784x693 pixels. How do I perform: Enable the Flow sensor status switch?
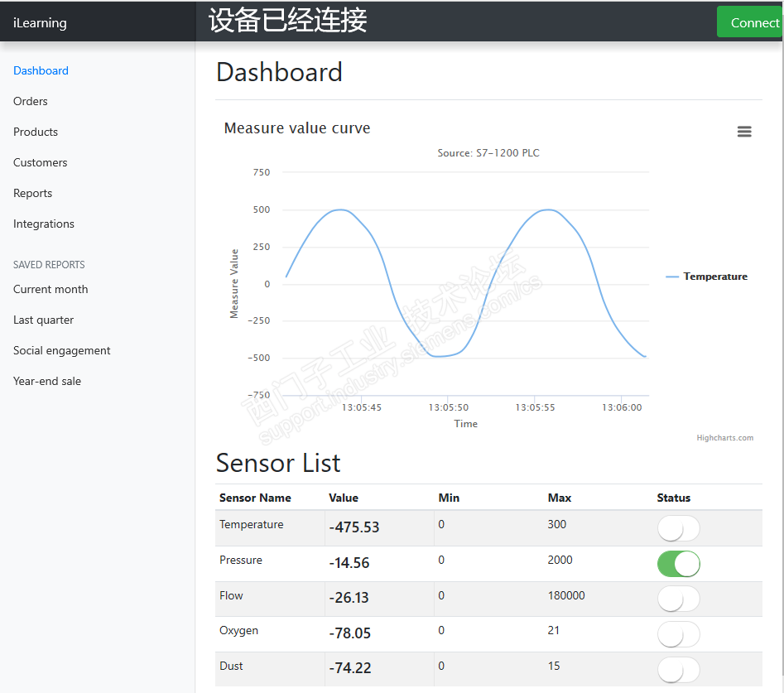pos(679,599)
